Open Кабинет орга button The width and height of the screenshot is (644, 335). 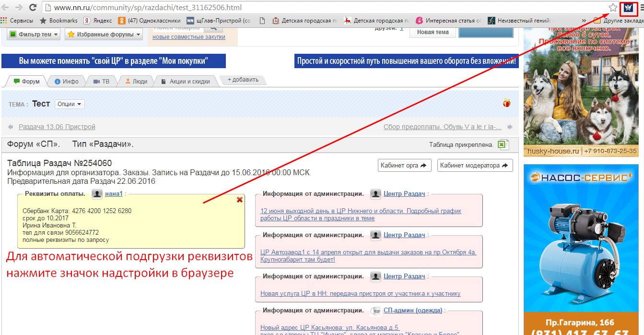(x=404, y=165)
